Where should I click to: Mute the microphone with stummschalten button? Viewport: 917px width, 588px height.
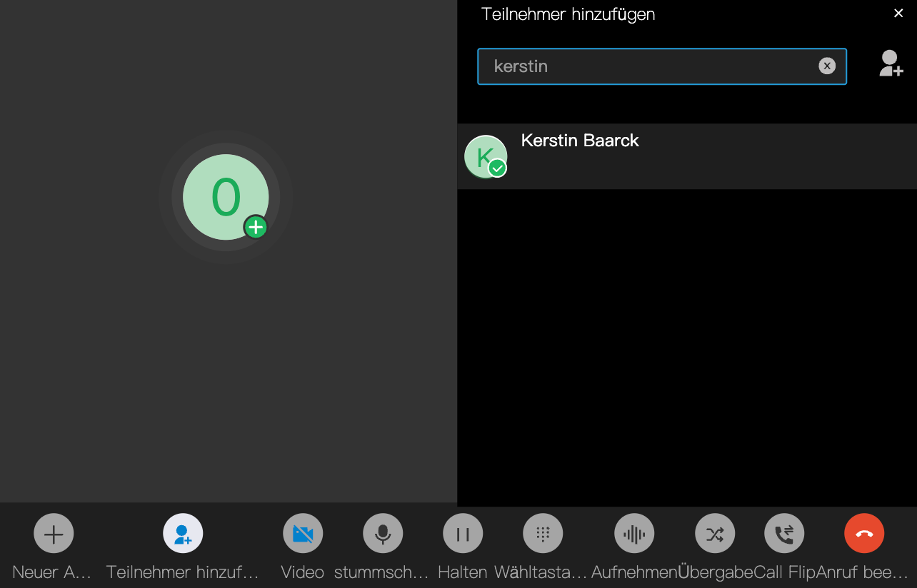pyautogui.click(x=383, y=534)
